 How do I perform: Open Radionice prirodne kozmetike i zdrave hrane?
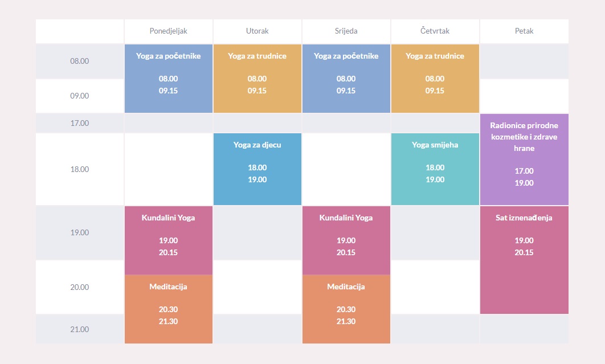524,159
